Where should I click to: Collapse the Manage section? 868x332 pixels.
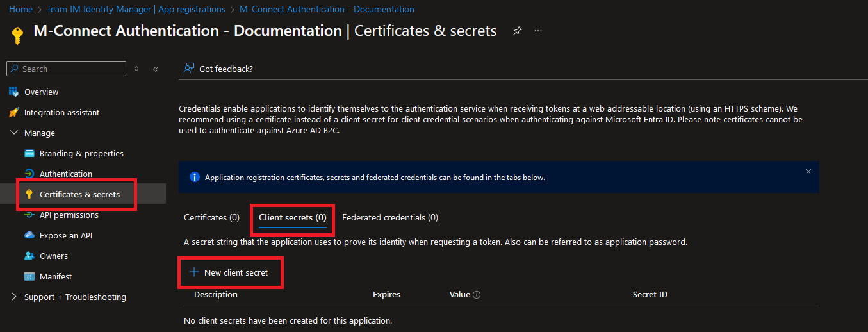(x=13, y=133)
